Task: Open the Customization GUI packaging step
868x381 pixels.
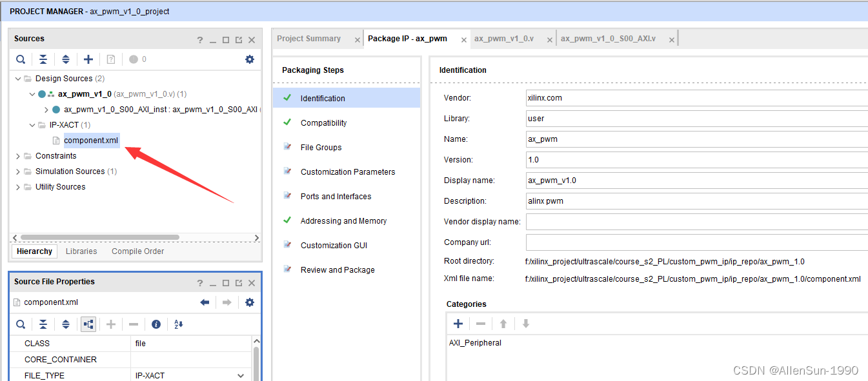Action: point(347,246)
